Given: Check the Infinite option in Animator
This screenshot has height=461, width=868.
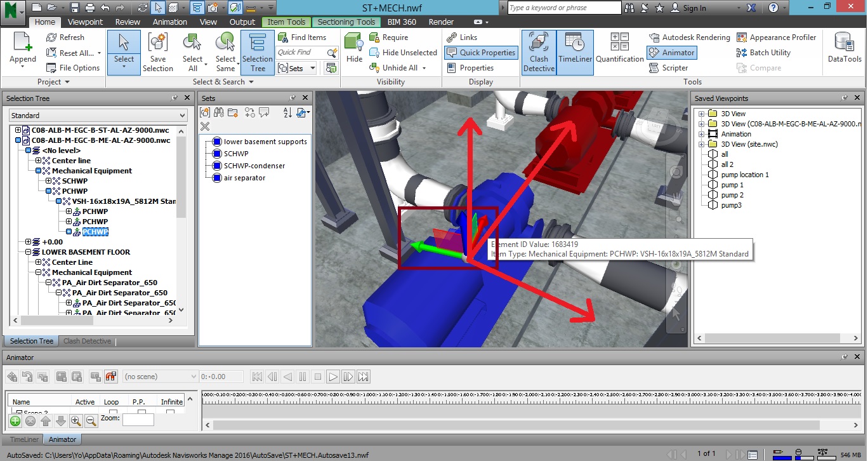Looking at the screenshot, I should click(x=169, y=411).
